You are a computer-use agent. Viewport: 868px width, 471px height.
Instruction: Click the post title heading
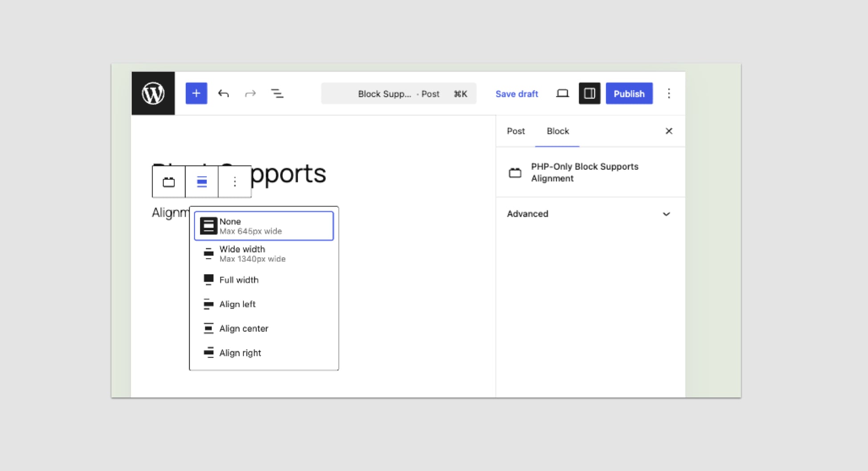click(x=239, y=174)
